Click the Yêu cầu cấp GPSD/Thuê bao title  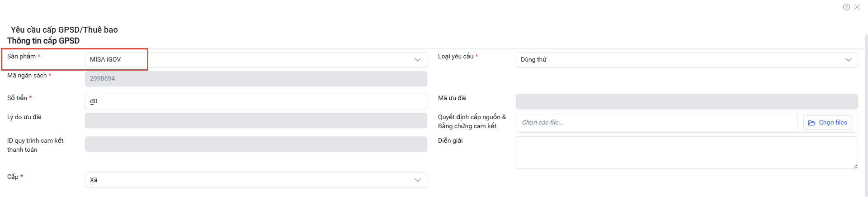point(64,30)
